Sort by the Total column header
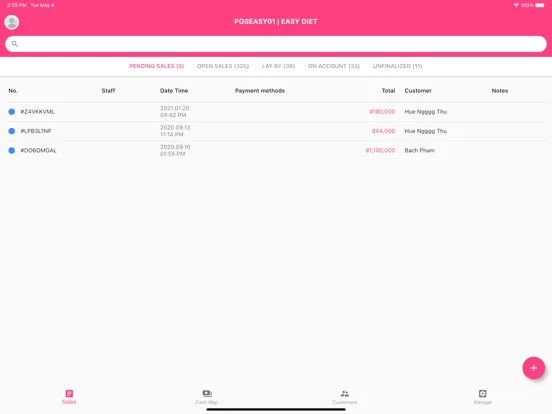Viewport: 552px width, 414px height. tap(388, 90)
